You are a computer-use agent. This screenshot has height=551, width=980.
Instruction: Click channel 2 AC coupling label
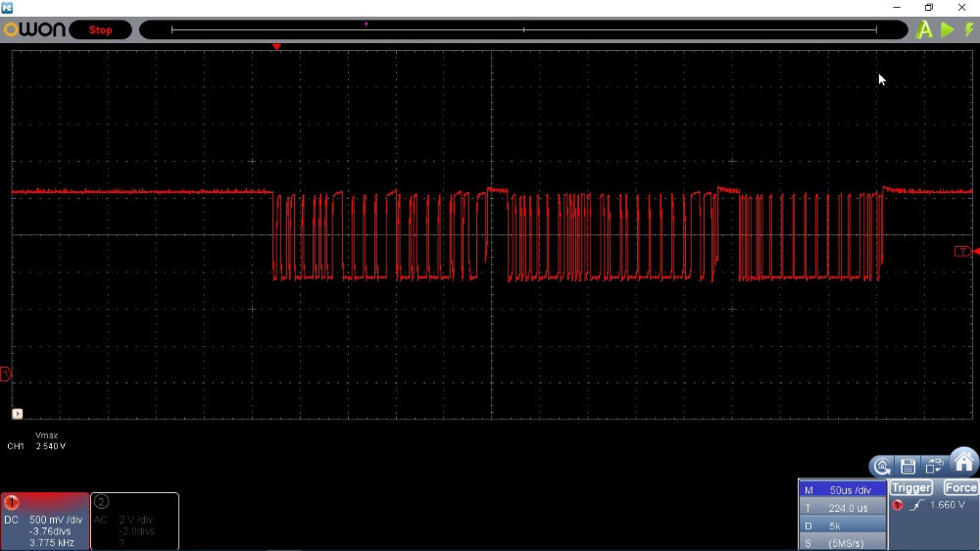click(x=101, y=520)
